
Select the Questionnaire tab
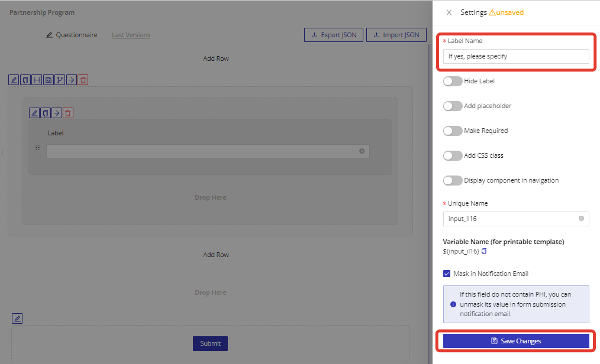pyautogui.click(x=72, y=35)
